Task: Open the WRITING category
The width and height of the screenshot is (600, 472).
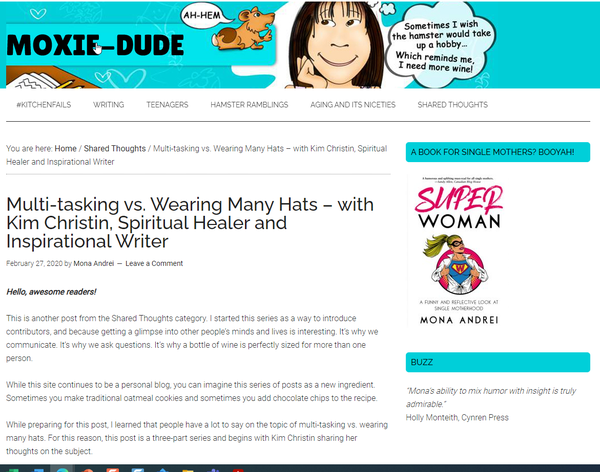Action: [109, 105]
